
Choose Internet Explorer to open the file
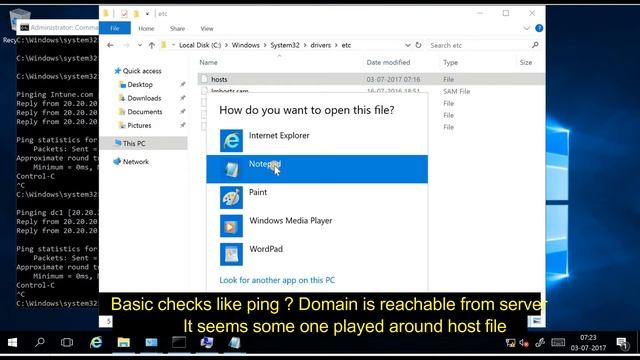(x=317, y=140)
